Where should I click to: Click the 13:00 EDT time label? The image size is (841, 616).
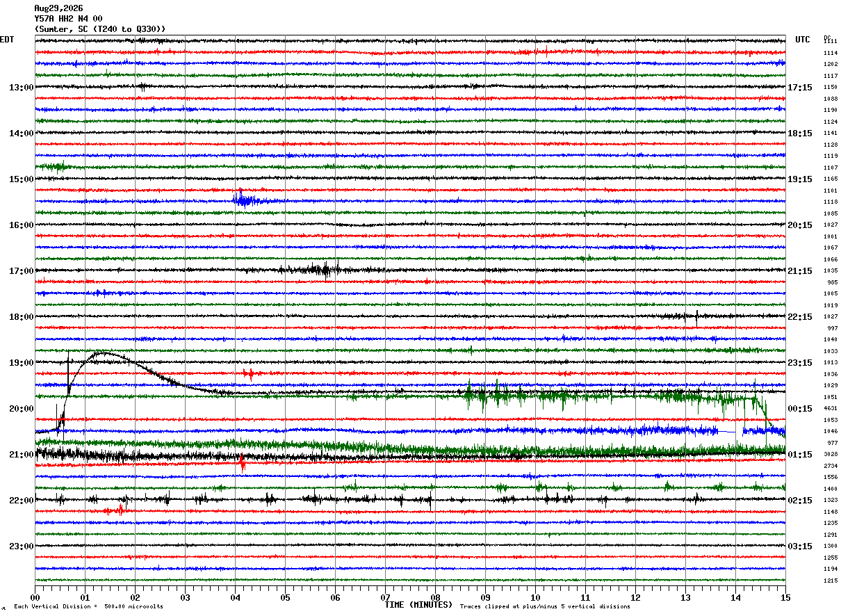[x=22, y=87]
